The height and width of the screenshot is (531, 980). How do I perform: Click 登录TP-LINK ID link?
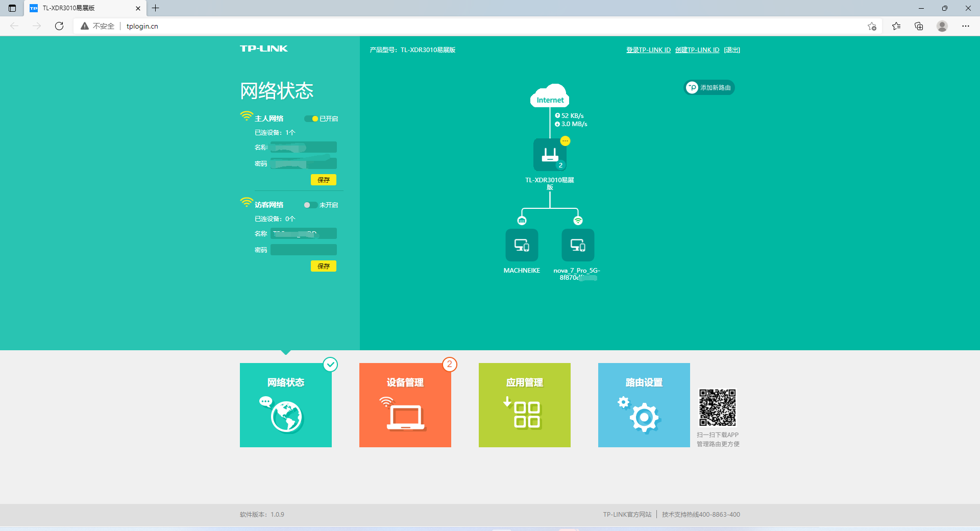[649, 50]
